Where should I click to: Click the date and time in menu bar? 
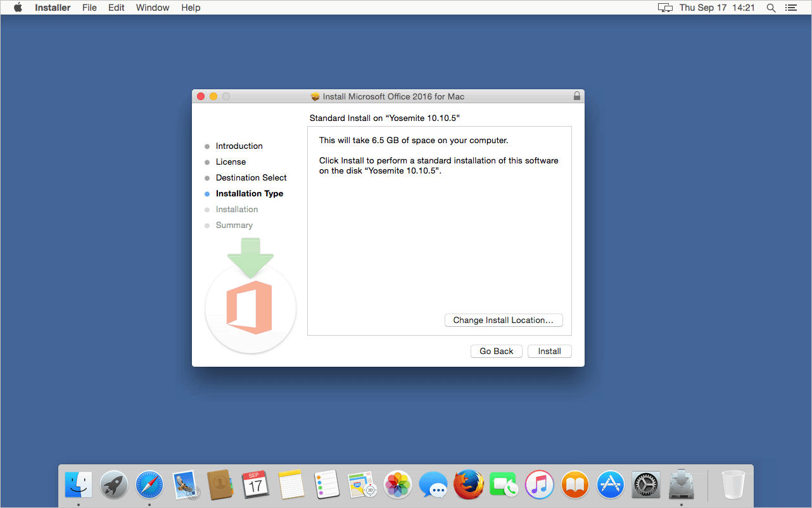(x=717, y=8)
